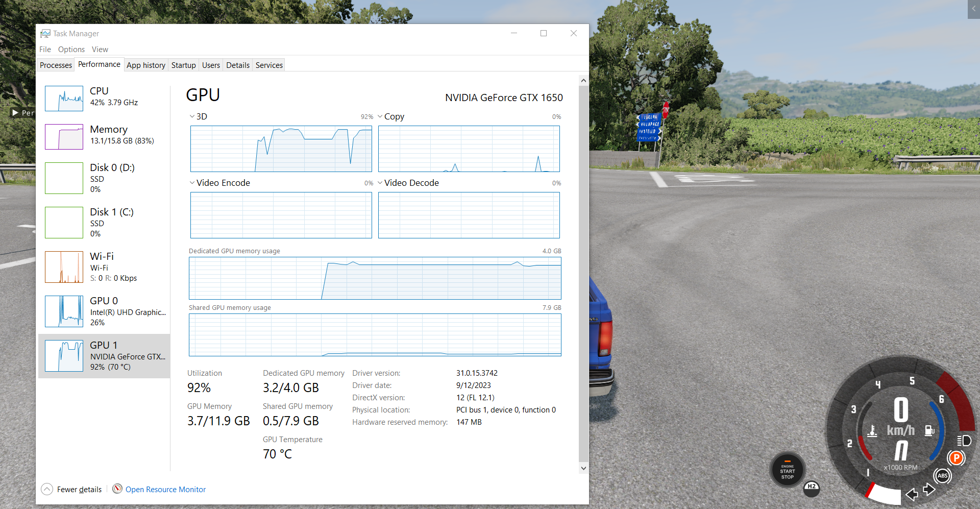Screen dimensions: 980x509
Task: Click the NVIDIA GeForce GTX 1650 heading
Action: click(504, 98)
